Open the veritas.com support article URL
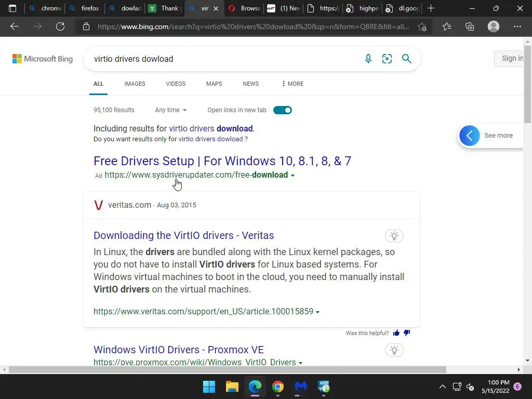 click(x=203, y=312)
